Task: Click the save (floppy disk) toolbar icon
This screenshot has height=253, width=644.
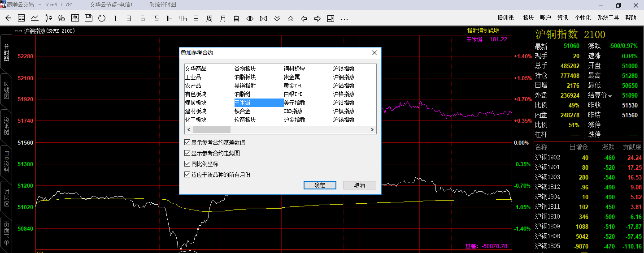Action: 88,18
